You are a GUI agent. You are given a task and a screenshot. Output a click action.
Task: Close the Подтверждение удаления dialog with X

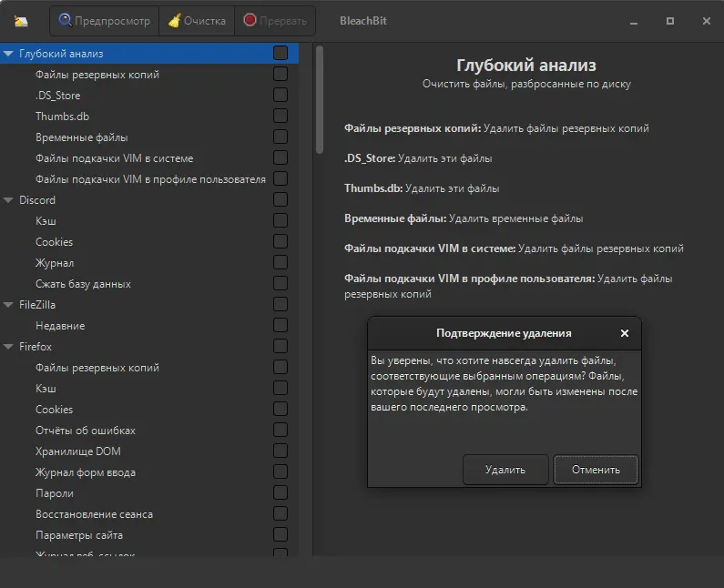click(x=624, y=333)
